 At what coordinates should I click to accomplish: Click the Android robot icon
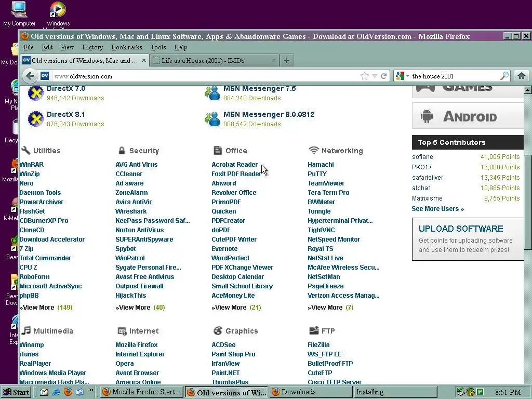[x=427, y=116]
